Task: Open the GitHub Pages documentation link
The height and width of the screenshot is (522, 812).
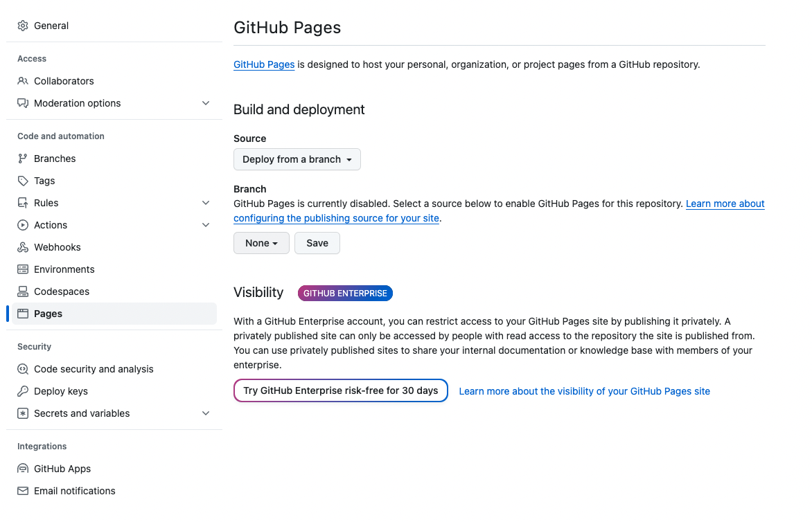Action: [x=264, y=64]
